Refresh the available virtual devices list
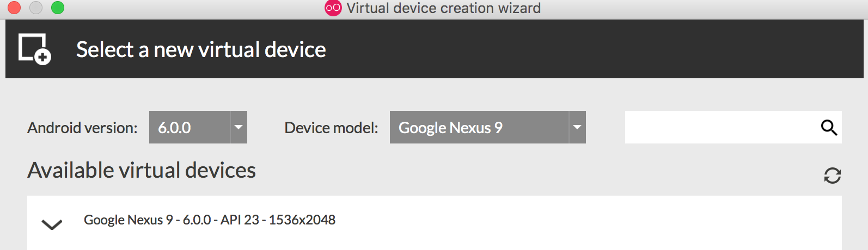868x250 pixels. pyautogui.click(x=832, y=176)
